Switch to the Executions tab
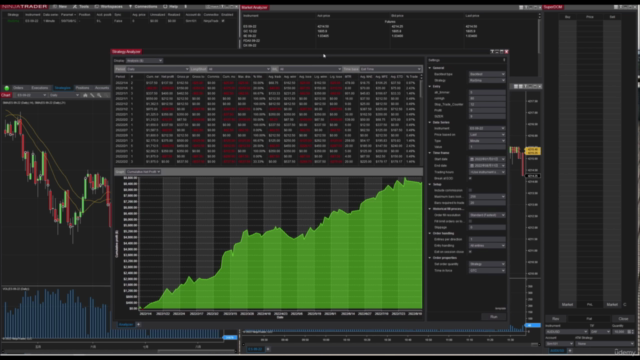 click(x=40, y=88)
